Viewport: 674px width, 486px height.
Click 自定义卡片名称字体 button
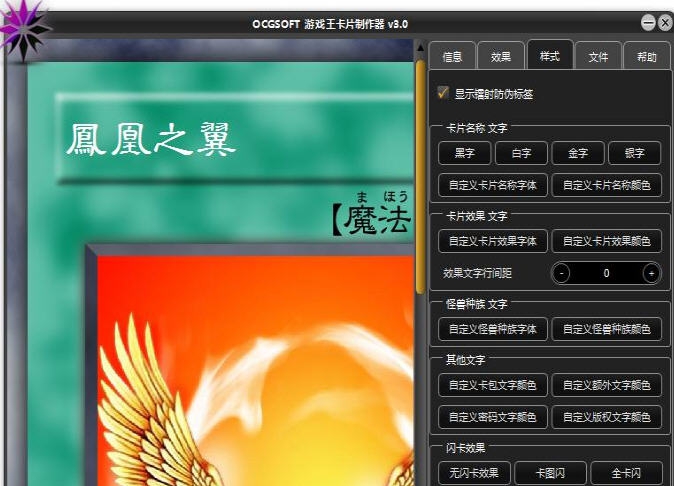click(x=493, y=185)
